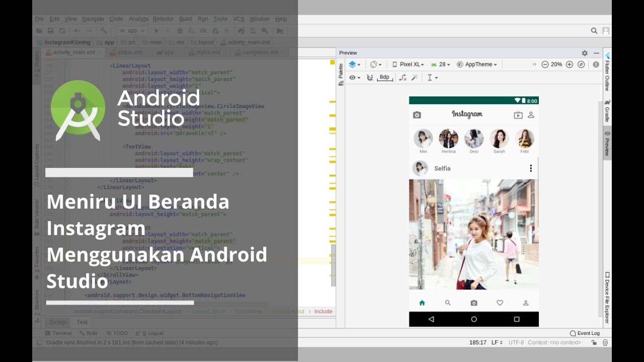Open the Palette side panel

341,74
